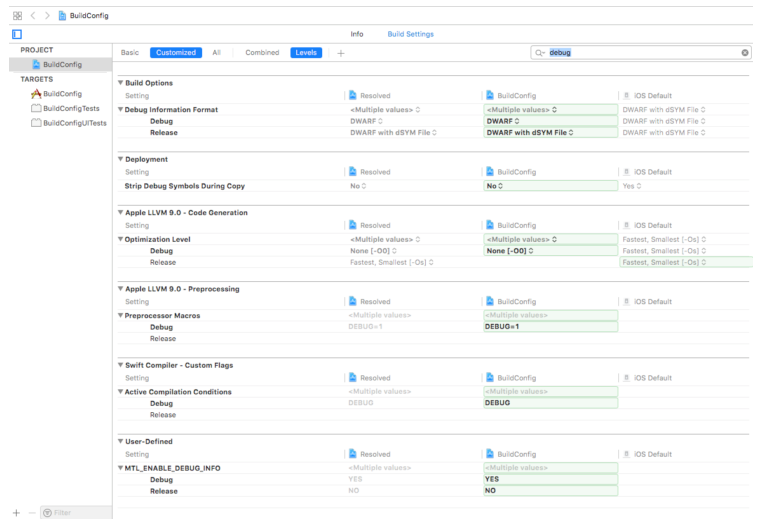Click Resolved column icon in Preprocessing section
Viewport: 766px width, 523px height.
(x=353, y=301)
